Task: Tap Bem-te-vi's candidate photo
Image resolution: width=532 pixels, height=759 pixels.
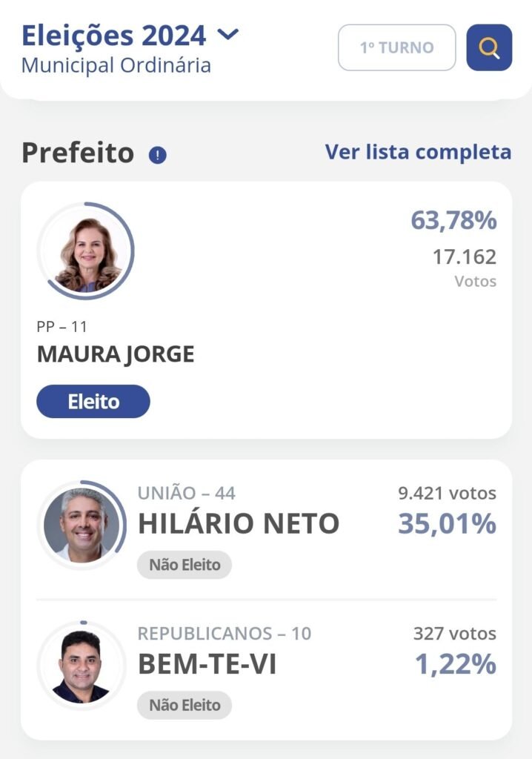Action: point(82,666)
